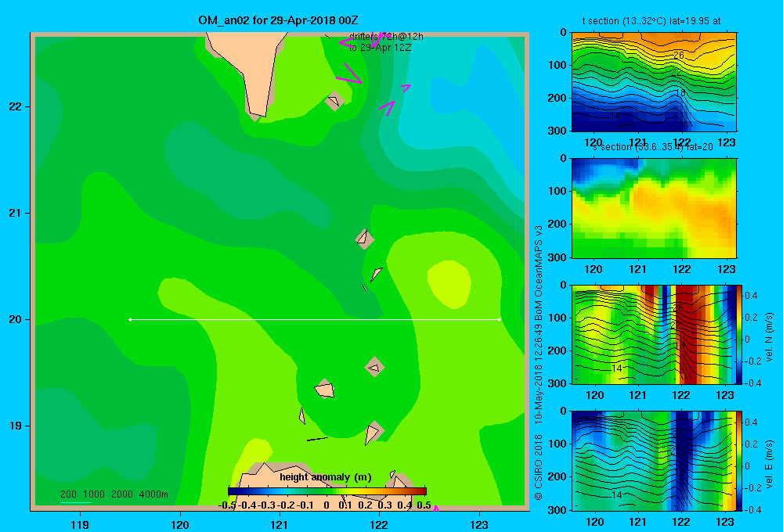Click the "vel. E (m/s)" axis label
Image resolution: width=783 pixels, height=532 pixels.
[770, 463]
